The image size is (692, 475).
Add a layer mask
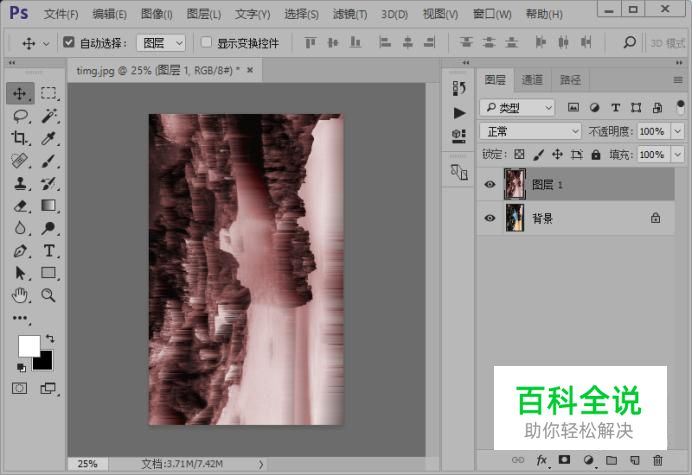pyautogui.click(x=564, y=460)
